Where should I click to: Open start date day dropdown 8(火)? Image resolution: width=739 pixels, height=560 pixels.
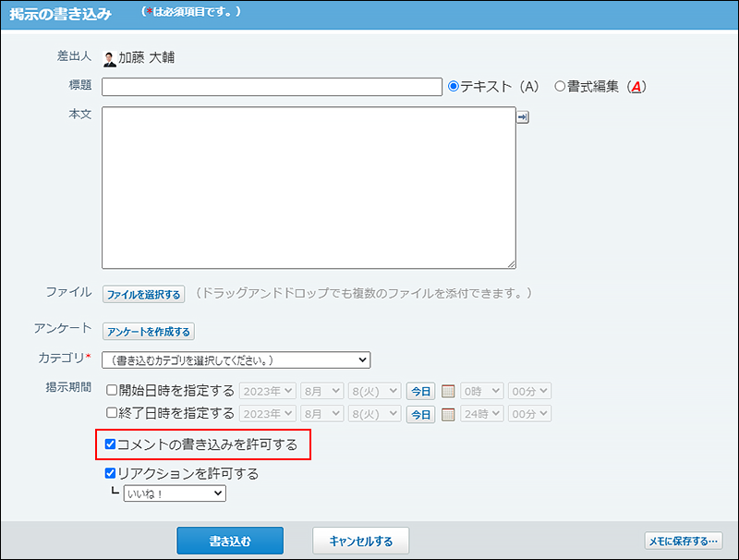click(375, 391)
